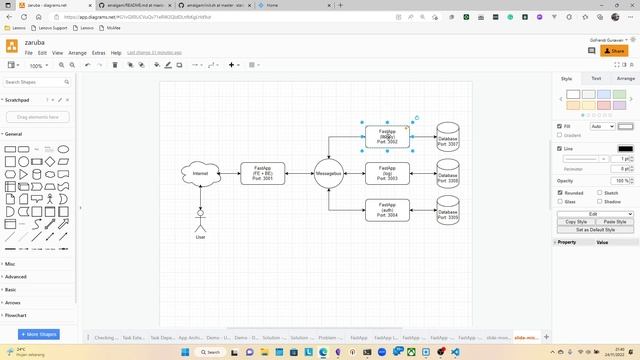Screen dimensions: 640x360
Task: Pick the parallelogram shape in General
Action: pyautogui.click(x=63, y=162)
